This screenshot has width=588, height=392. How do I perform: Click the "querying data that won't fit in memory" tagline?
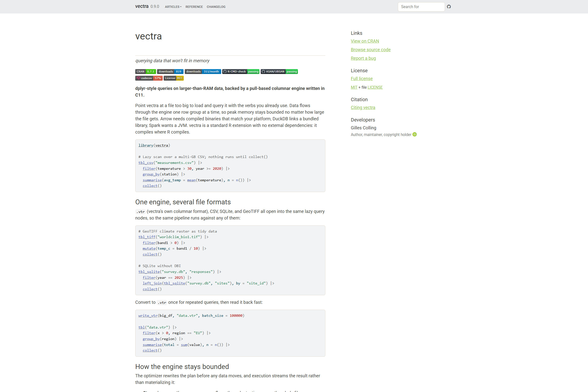coord(172,61)
